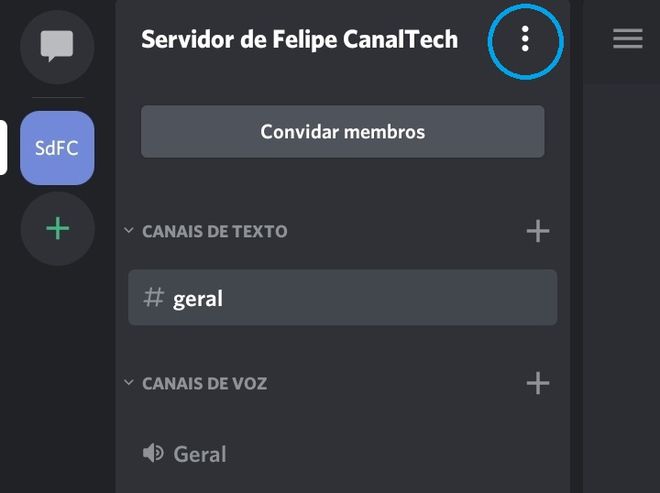Click the divider line below direct messages icon
This screenshot has width=660, height=493.
coord(58,98)
